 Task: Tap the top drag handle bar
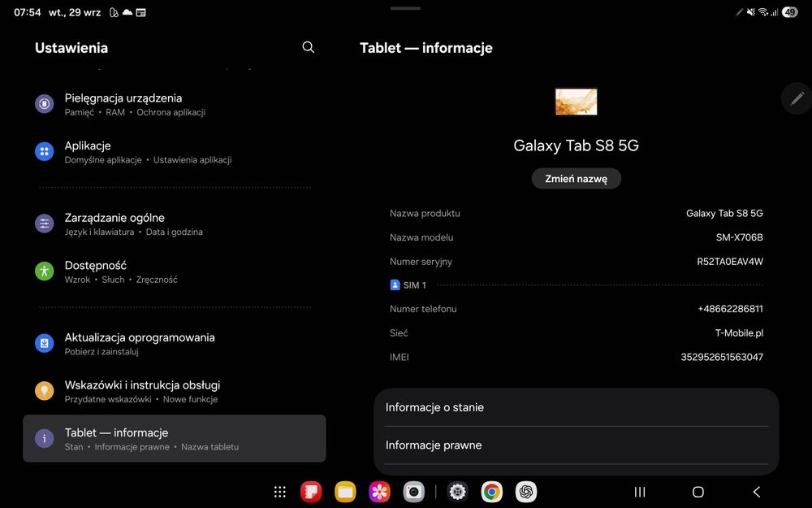[x=405, y=8]
